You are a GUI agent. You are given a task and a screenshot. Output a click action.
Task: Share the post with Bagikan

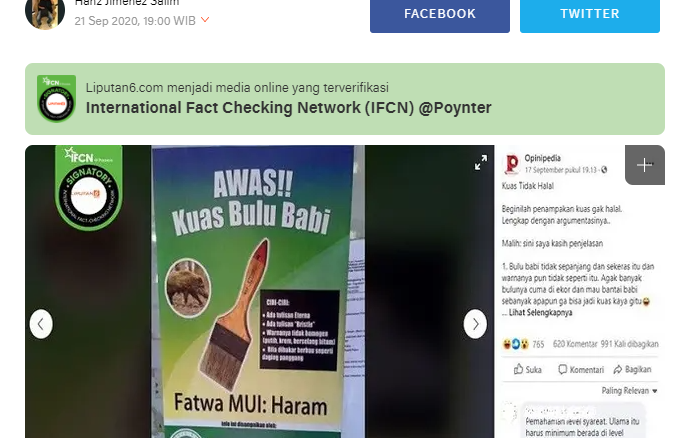[632, 369]
